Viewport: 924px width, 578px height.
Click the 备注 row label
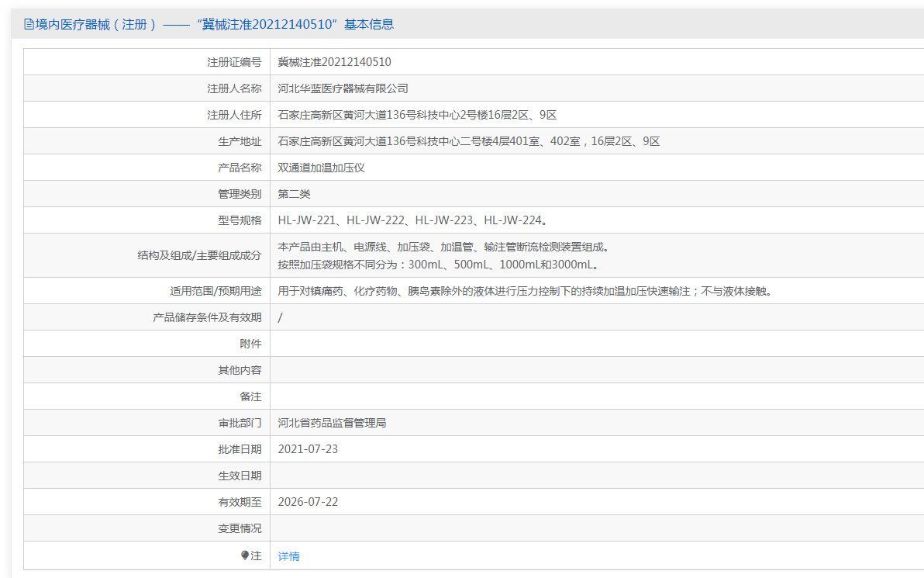point(250,396)
